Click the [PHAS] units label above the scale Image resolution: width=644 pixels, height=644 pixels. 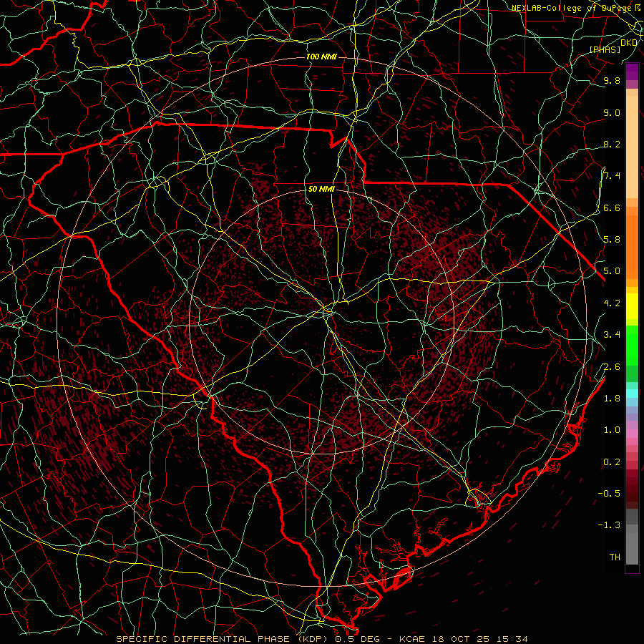point(605,49)
